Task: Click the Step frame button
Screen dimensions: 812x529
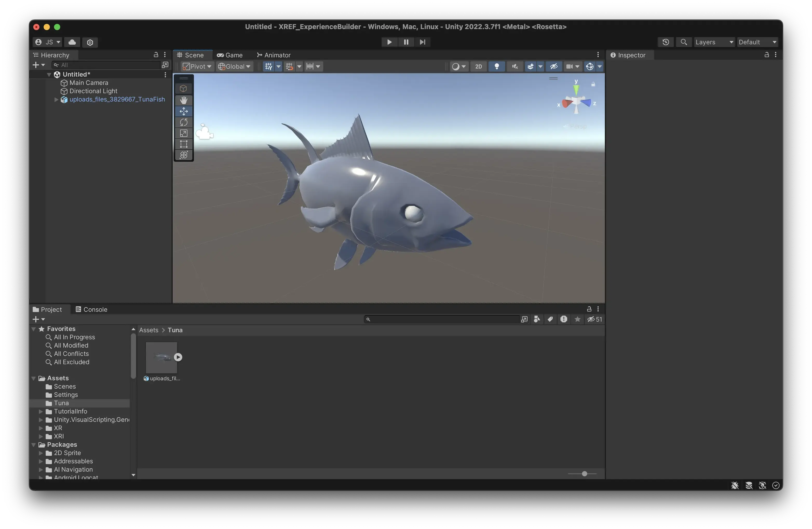Action: click(x=422, y=42)
